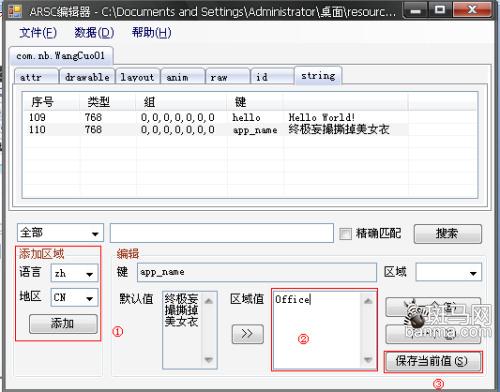The image size is (500, 392).
Task: Open the 数据(D) menu
Action: click(94, 33)
